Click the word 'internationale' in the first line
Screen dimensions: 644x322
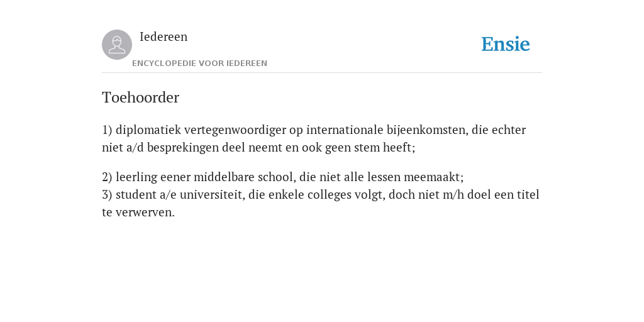(x=345, y=130)
